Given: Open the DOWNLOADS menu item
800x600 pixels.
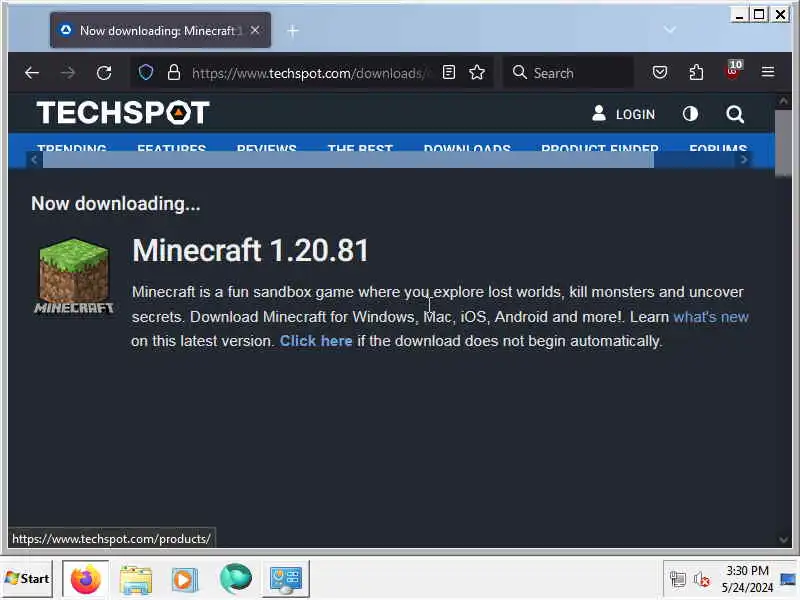Looking at the screenshot, I should click(x=467, y=148).
